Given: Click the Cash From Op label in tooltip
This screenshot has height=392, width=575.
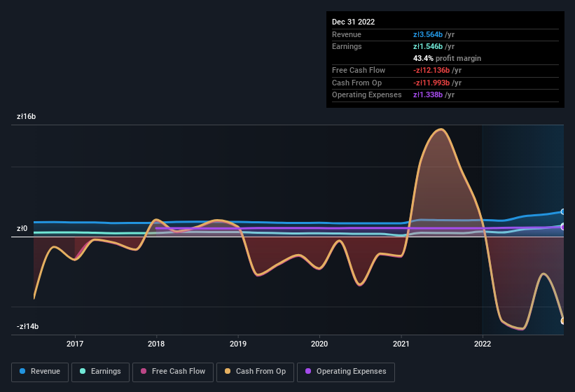Looking at the screenshot, I should pos(356,83).
